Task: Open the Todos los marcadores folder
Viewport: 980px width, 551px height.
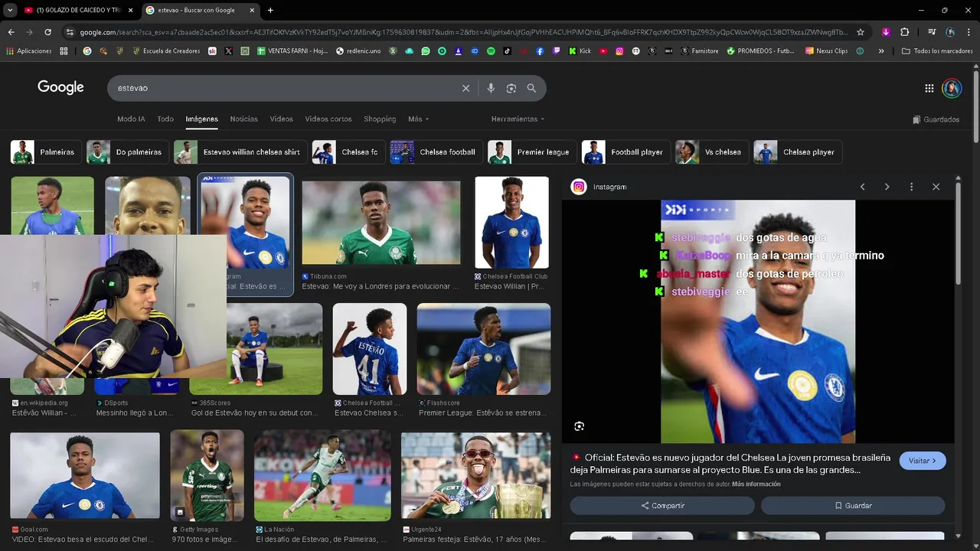Action: pyautogui.click(x=937, y=51)
